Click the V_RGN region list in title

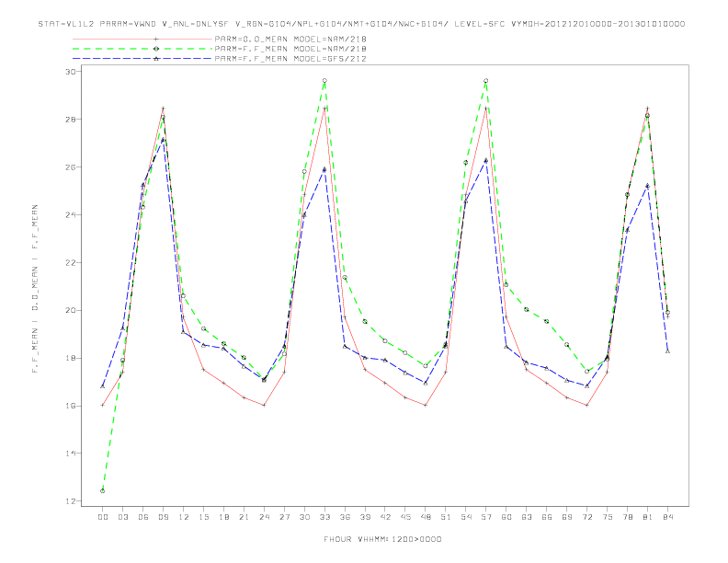pyautogui.click(x=342, y=24)
